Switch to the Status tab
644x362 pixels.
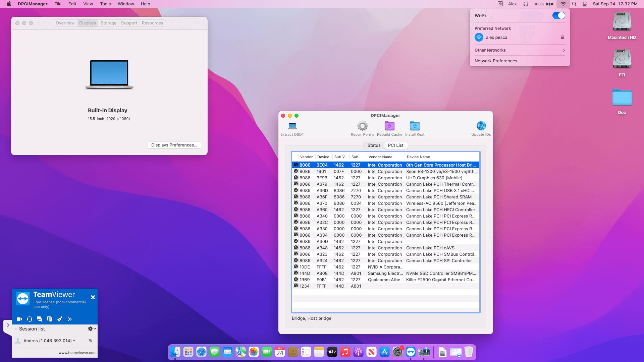coord(374,145)
